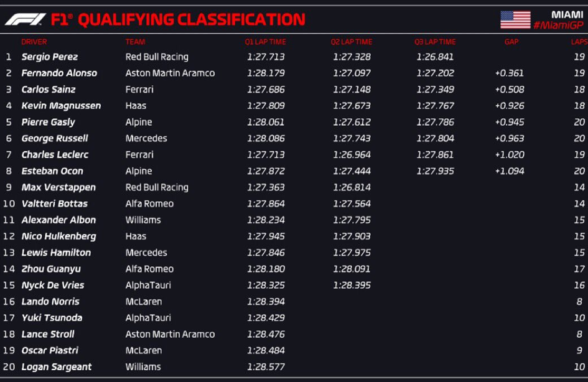Click the F1 logo
This screenshot has height=382, width=588.
point(26,19)
